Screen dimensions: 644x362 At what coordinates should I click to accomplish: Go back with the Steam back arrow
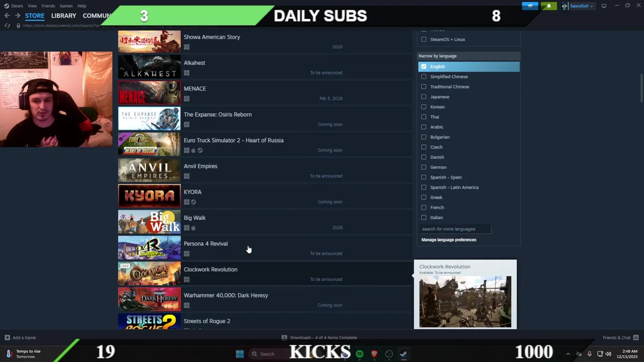7,16
